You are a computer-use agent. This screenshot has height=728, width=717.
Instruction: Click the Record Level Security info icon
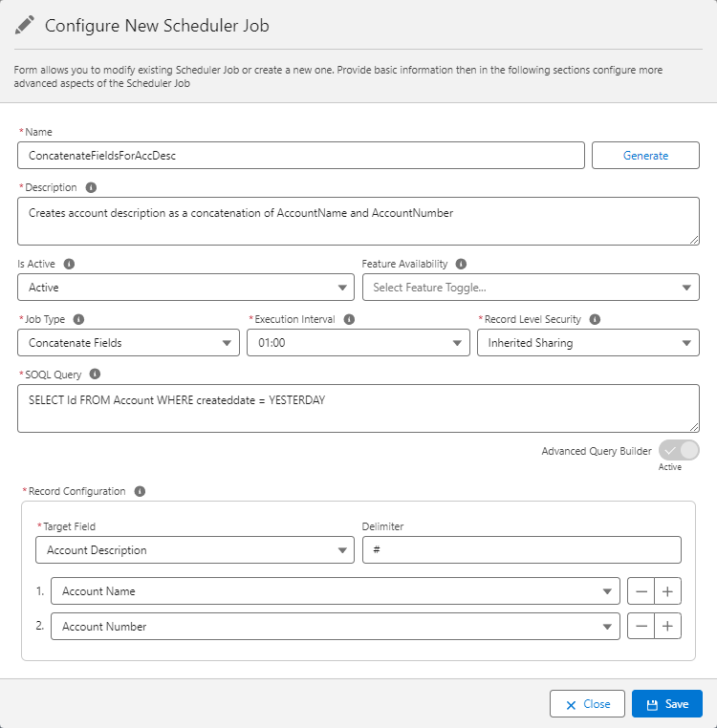[x=595, y=319]
